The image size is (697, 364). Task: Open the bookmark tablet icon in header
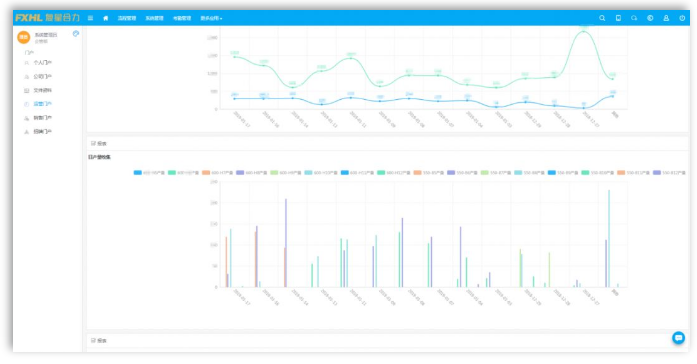618,18
